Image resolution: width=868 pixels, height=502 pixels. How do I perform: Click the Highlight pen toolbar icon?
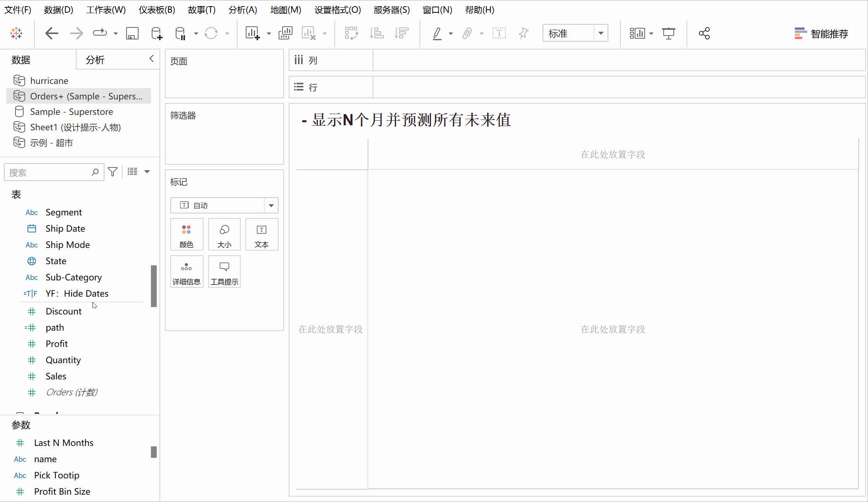437,34
